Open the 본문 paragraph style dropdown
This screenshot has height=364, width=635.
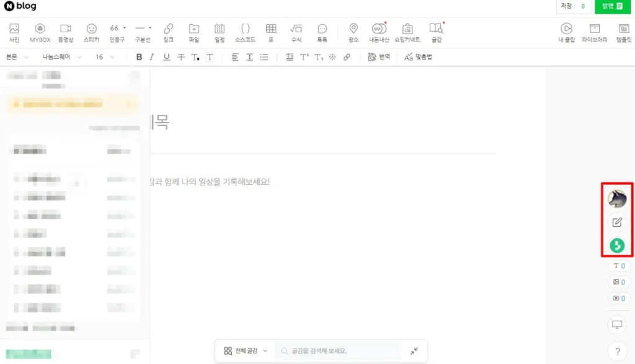(x=17, y=57)
